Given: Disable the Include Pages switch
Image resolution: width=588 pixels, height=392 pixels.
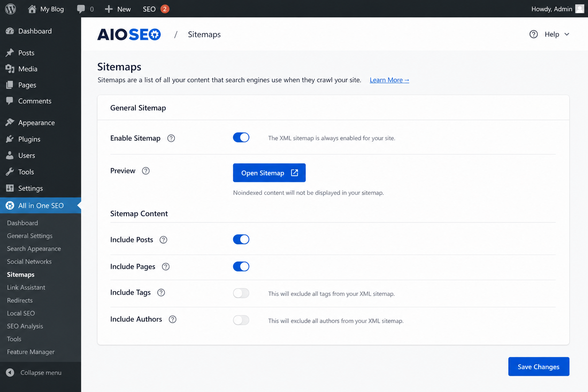Looking at the screenshot, I should 241,266.
